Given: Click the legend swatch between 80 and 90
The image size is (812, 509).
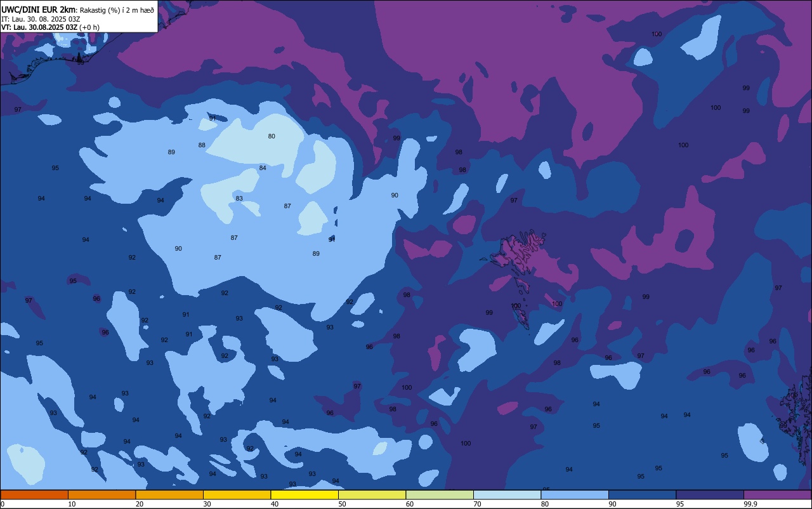Looking at the screenshot, I should (x=575, y=494).
